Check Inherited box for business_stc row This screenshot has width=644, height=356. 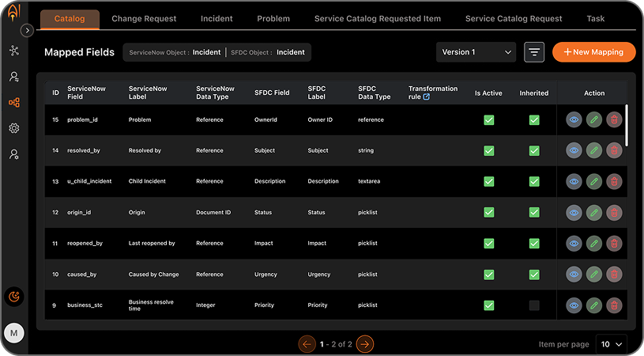tap(534, 305)
